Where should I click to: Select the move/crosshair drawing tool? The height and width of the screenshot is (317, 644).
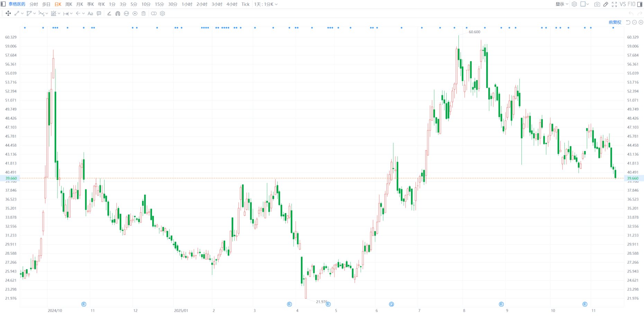coord(8,14)
